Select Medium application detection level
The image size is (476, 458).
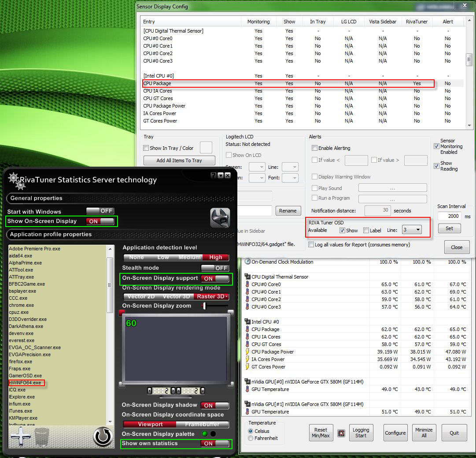tap(189, 257)
